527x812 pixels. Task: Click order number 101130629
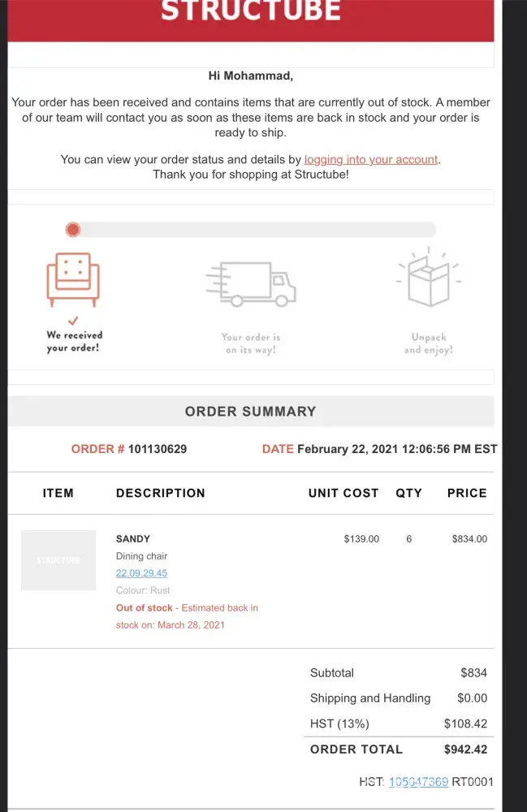158,448
